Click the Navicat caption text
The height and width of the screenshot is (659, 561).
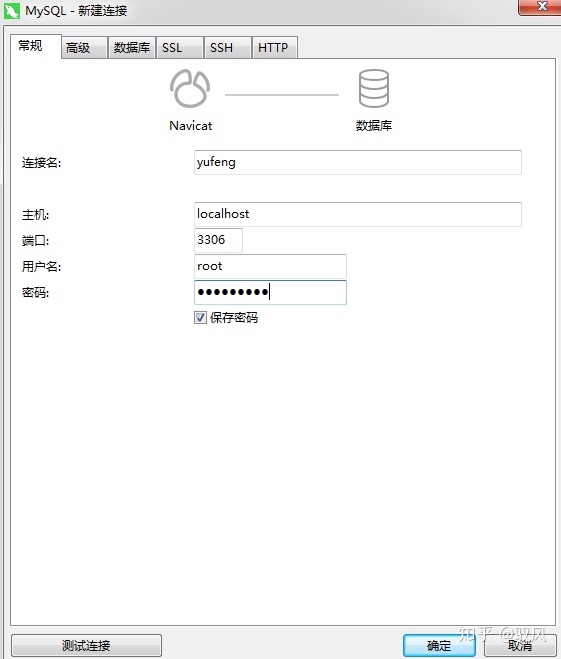coord(190,126)
